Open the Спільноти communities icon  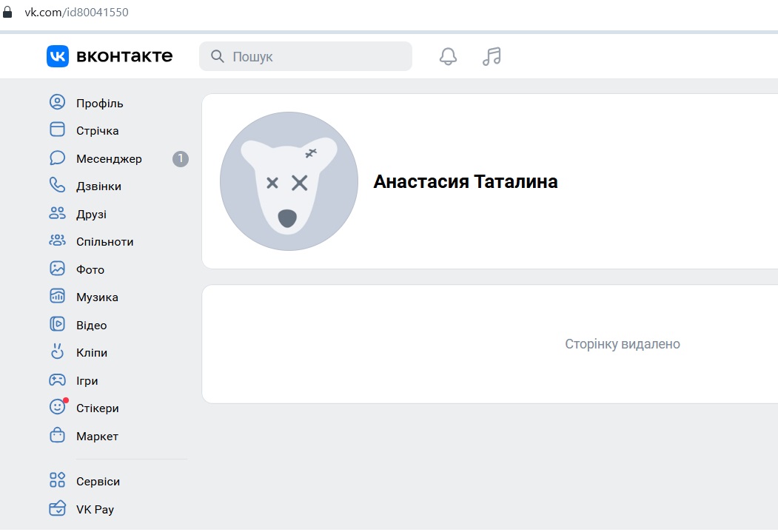pyautogui.click(x=58, y=241)
